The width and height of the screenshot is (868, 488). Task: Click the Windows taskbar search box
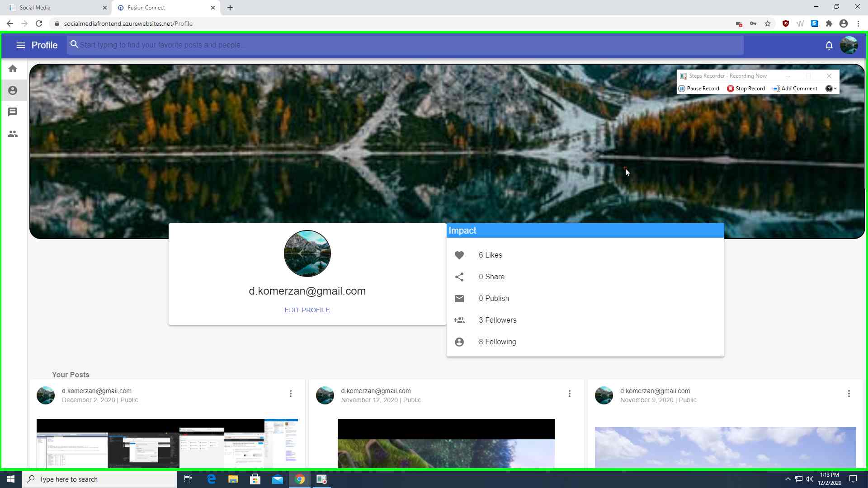tap(99, 479)
